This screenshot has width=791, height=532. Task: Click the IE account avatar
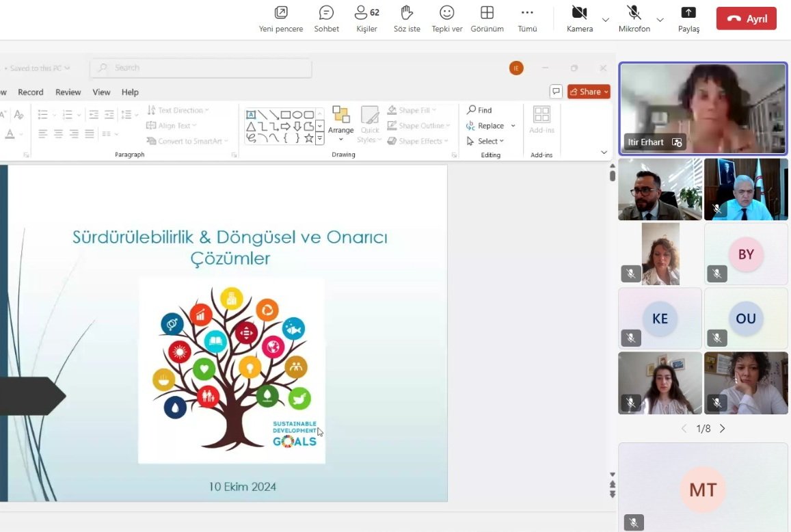tap(516, 68)
